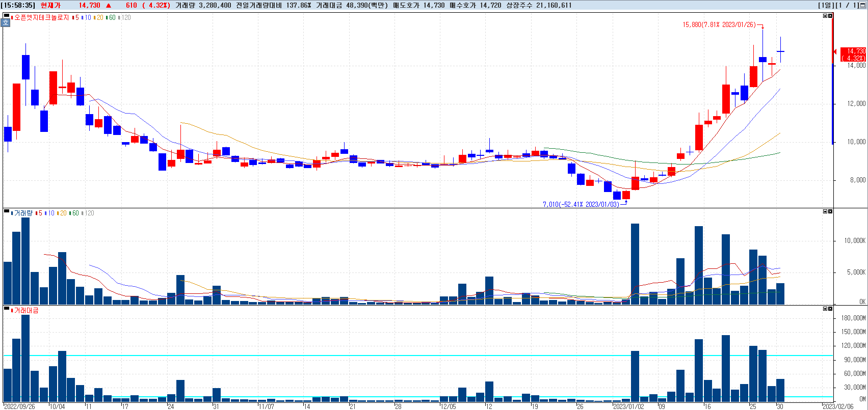Click the black handle beside 거래량 legend
The height and width of the screenshot is (410, 868).
[x=6, y=211]
